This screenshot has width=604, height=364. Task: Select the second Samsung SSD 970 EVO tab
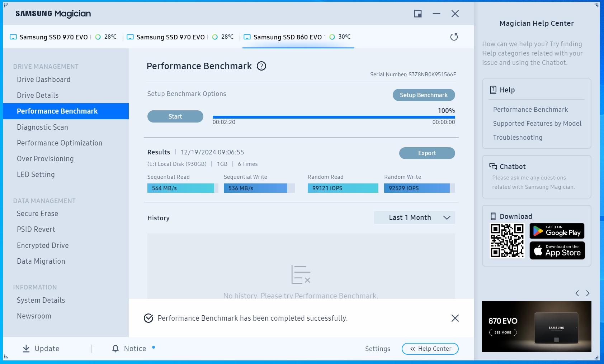180,37
